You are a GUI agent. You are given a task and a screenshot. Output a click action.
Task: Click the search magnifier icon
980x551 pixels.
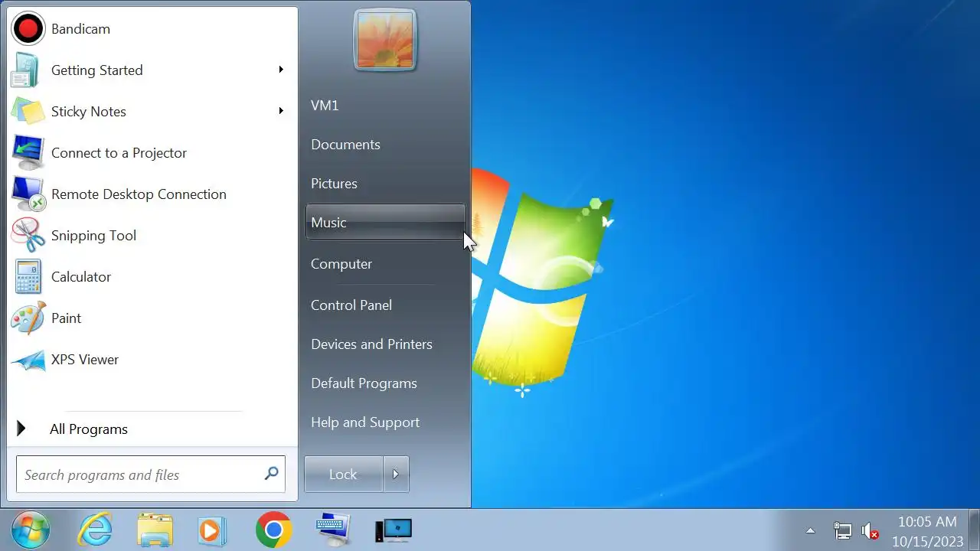[x=271, y=474]
